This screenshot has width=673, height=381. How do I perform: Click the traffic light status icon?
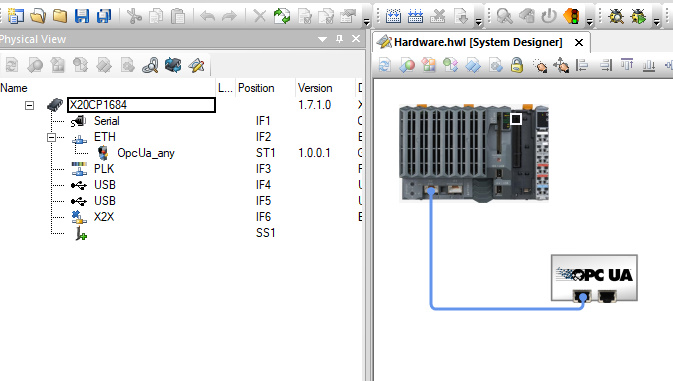click(571, 16)
